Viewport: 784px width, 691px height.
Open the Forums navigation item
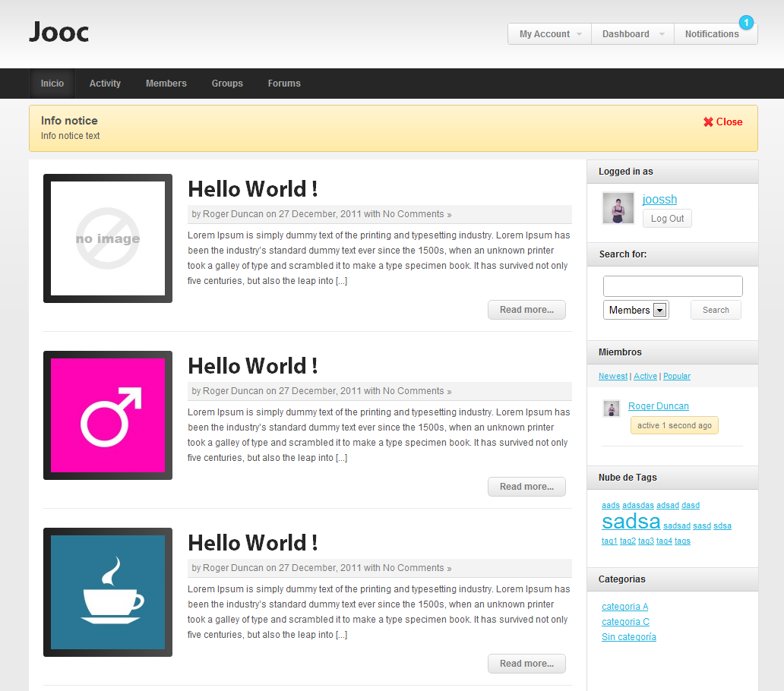coord(284,84)
